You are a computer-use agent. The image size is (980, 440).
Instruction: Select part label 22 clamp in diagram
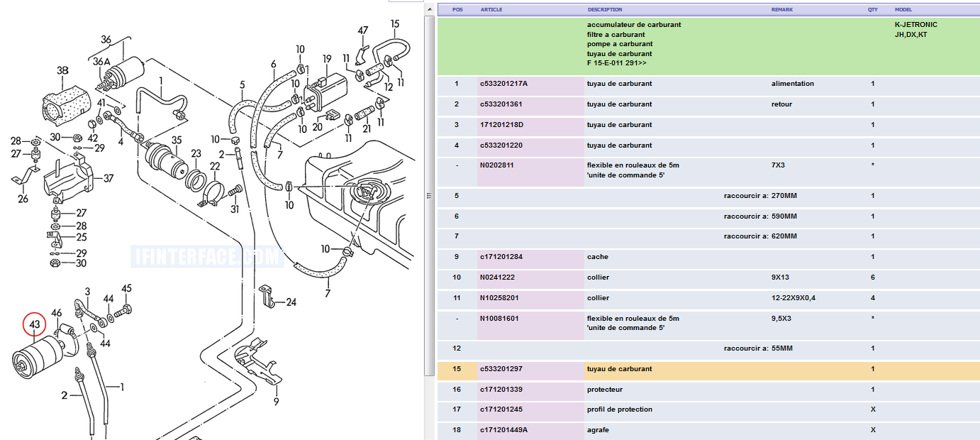coord(214,166)
